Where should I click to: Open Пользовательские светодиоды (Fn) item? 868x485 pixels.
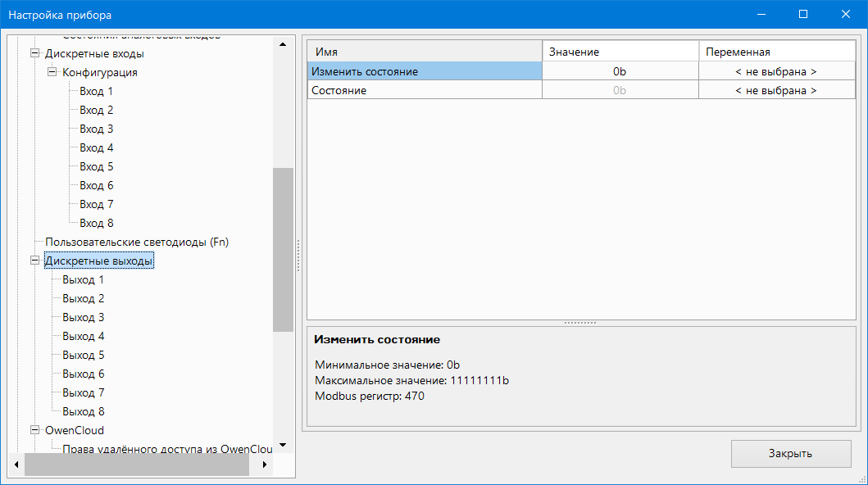pos(137,242)
